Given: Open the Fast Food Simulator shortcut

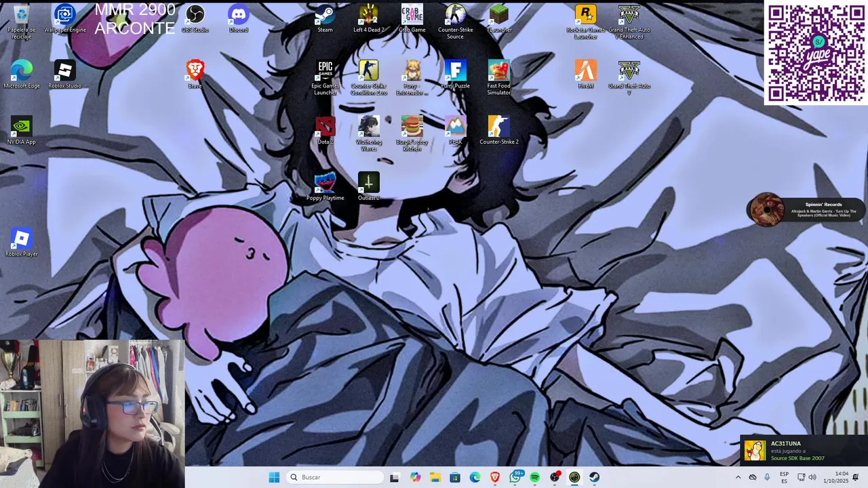Looking at the screenshot, I should pos(499,78).
